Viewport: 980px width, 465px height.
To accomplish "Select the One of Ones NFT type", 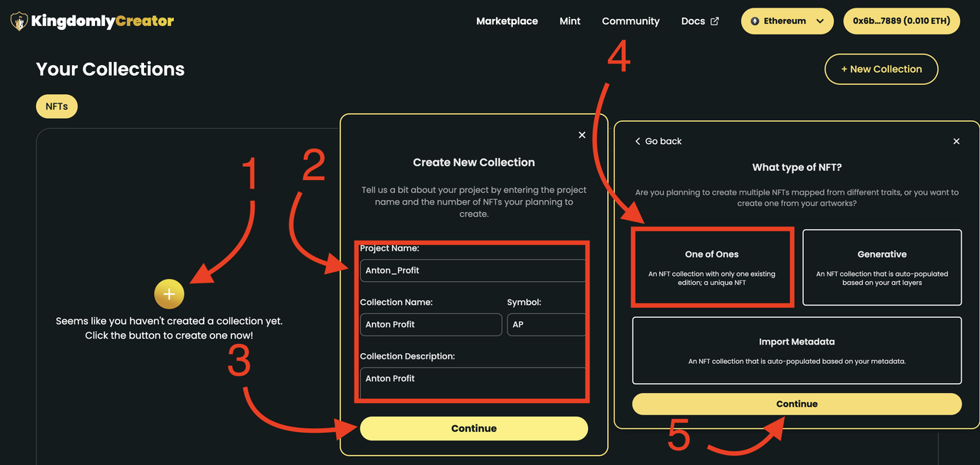I will click(x=712, y=267).
